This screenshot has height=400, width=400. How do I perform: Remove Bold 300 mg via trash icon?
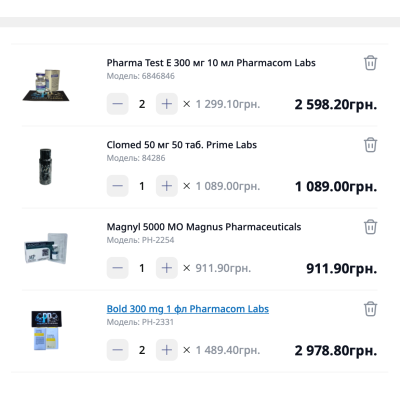[x=370, y=309]
